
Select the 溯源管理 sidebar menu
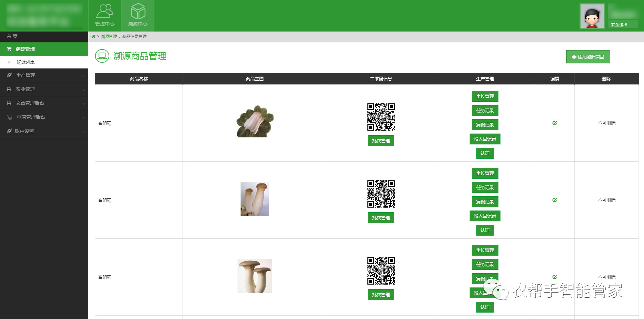pyautogui.click(x=44, y=49)
